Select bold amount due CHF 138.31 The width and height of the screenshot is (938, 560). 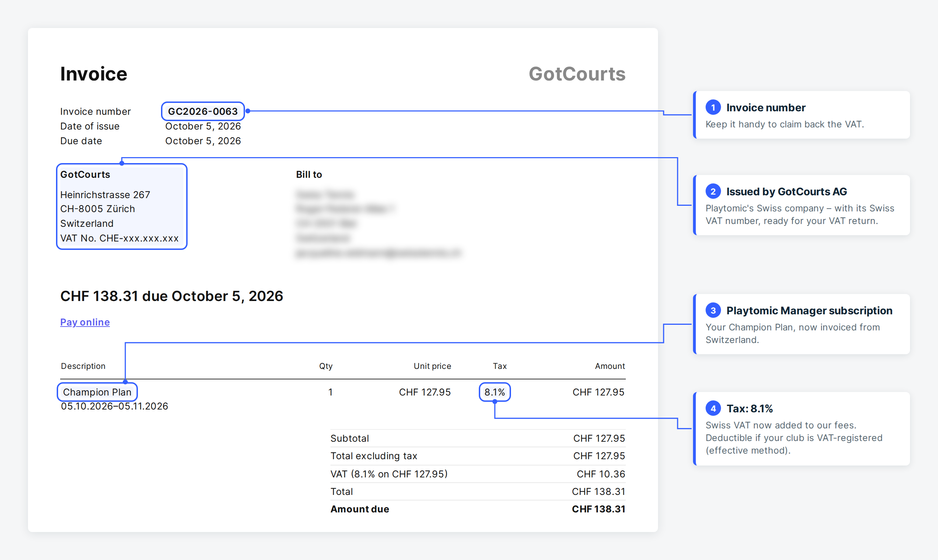598,509
